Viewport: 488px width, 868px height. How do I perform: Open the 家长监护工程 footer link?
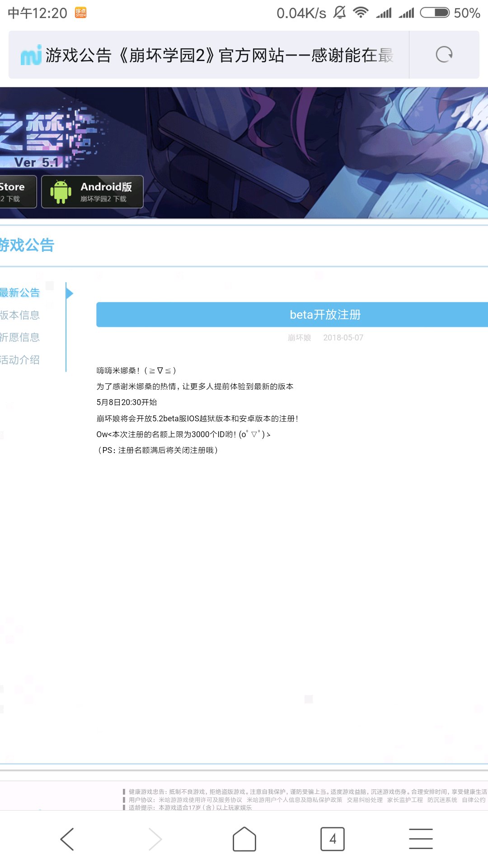[405, 800]
